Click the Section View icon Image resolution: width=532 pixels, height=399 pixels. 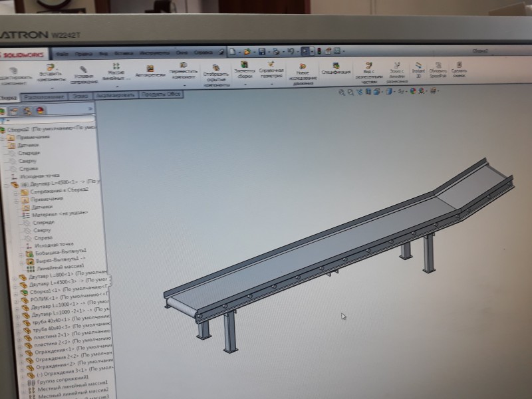coord(368,92)
